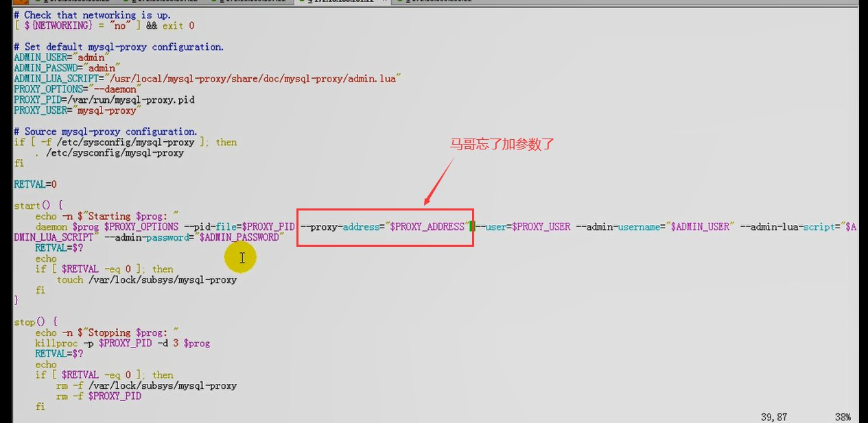
Task: Place cursor on ADMIN_PASSWD="admin" line
Action: [x=67, y=68]
